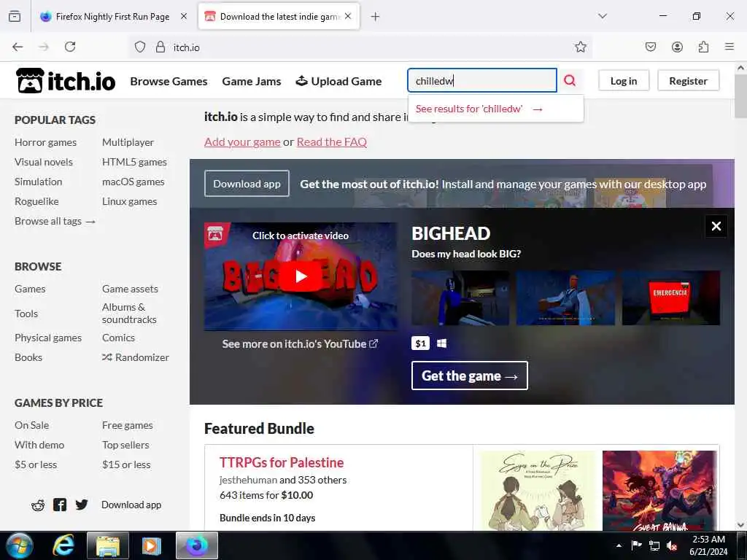Open Facebook social icon in sidebar
The image size is (747, 560).
coord(60,505)
